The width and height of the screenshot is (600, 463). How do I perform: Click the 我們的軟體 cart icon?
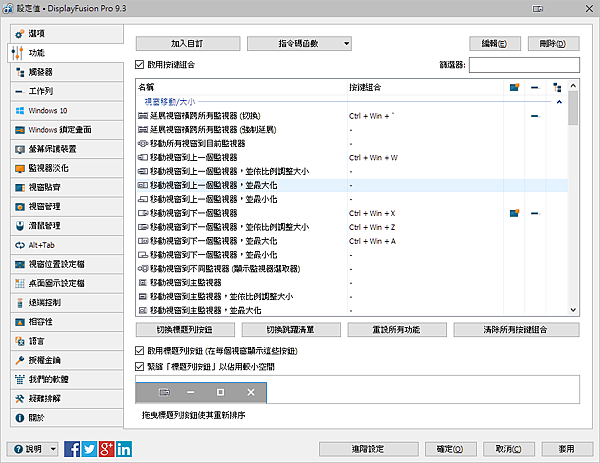(20, 380)
